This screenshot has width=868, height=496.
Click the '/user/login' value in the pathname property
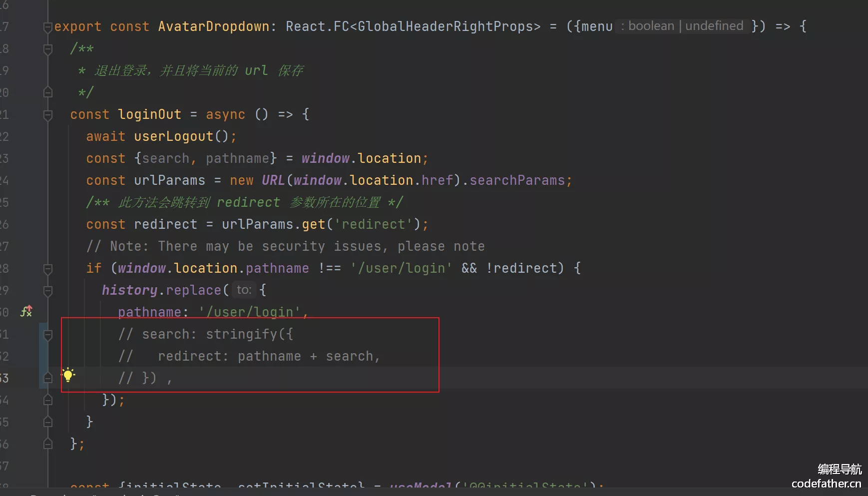(x=250, y=312)
